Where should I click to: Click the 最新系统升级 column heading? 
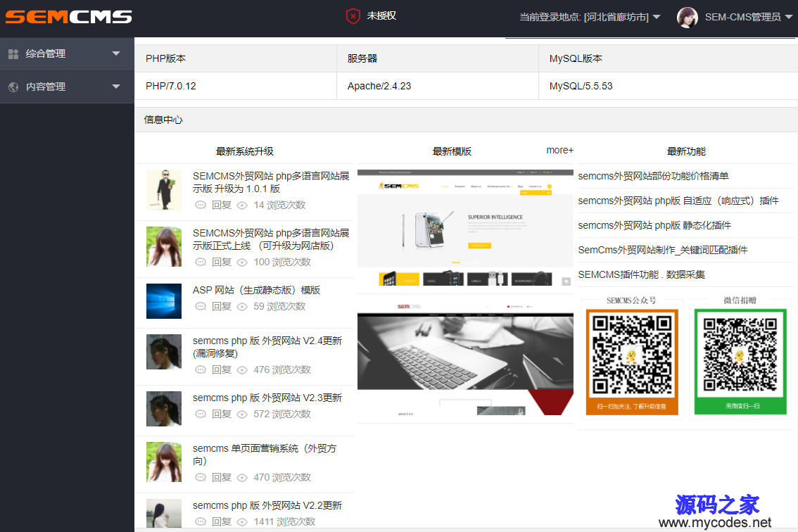245,151
